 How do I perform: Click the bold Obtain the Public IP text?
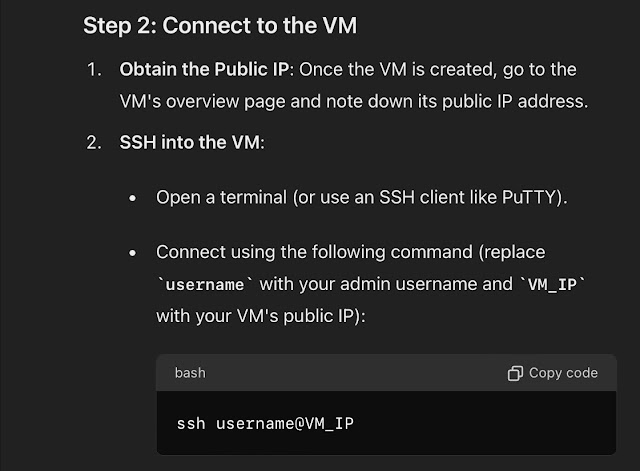204,69
